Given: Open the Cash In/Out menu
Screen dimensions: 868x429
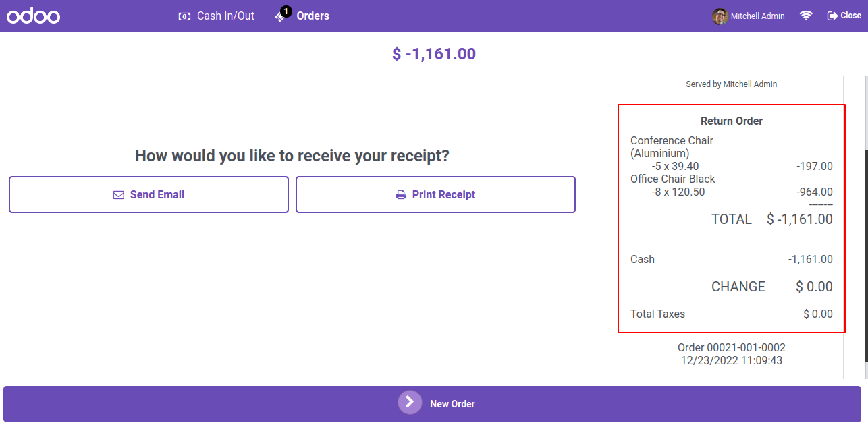Looking at the screenshot, I should [217, 16].
